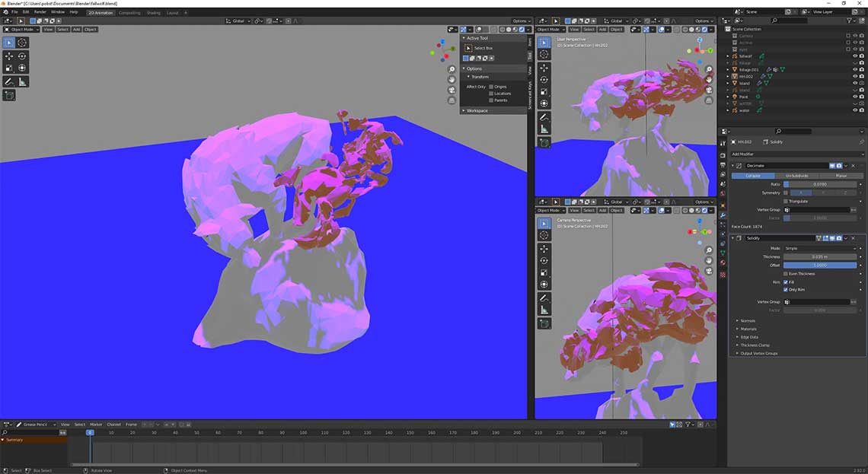Select Move tool in top-right User Perspective viewport
This screenshot has height=474, width=868.
(544, 68)
